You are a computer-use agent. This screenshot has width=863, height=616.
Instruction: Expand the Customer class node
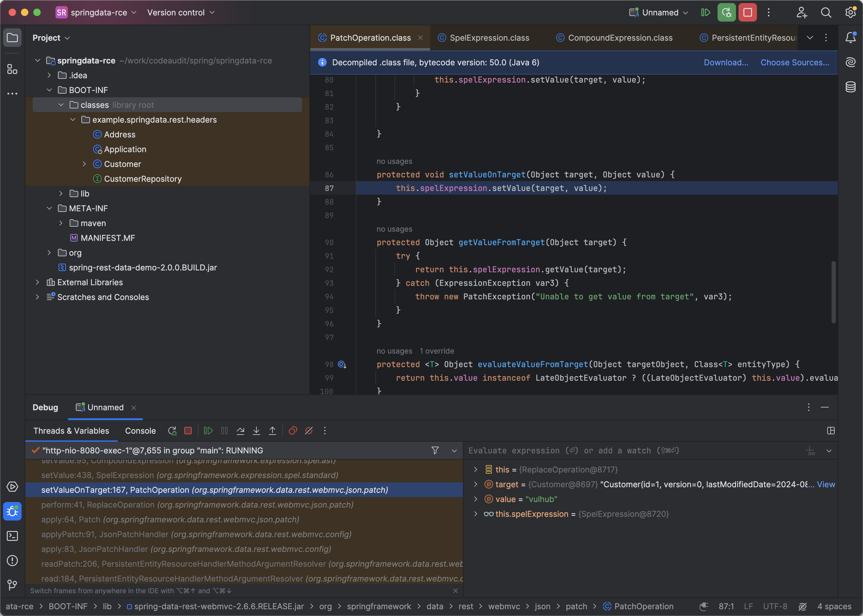pyautogui.click(x=84, y=164)
